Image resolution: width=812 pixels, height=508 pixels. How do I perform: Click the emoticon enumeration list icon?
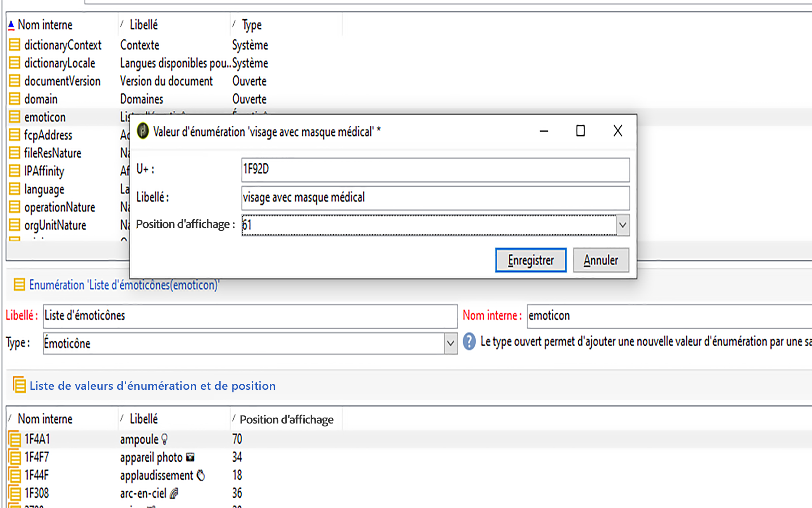coord(14,117)
